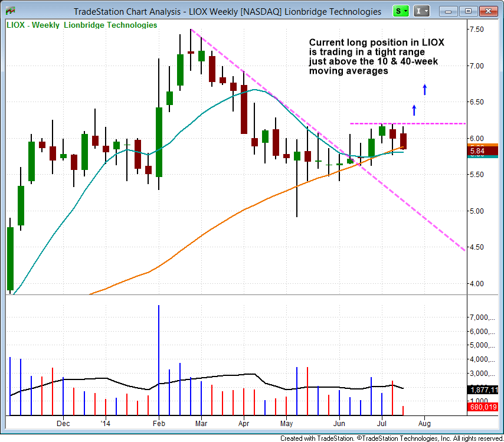This screenshot has width=504, height=442.
Task: Click the Jun date axis label
Action: [339, 424]
